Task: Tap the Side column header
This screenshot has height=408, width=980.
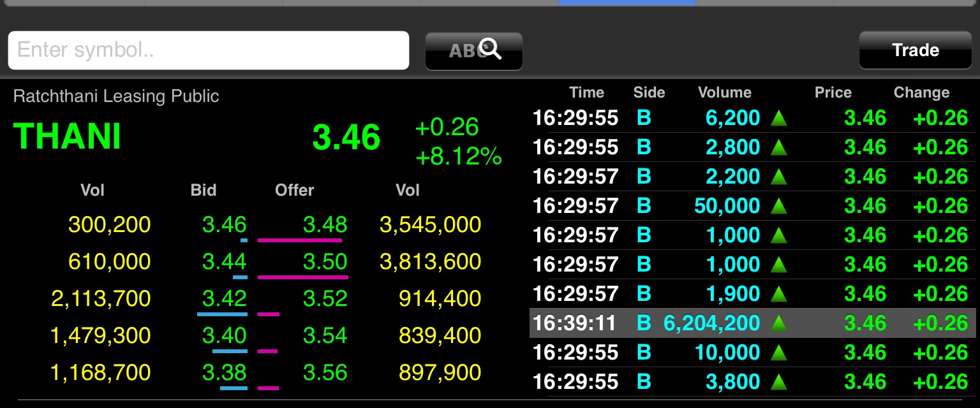Action: coord(649,92)
